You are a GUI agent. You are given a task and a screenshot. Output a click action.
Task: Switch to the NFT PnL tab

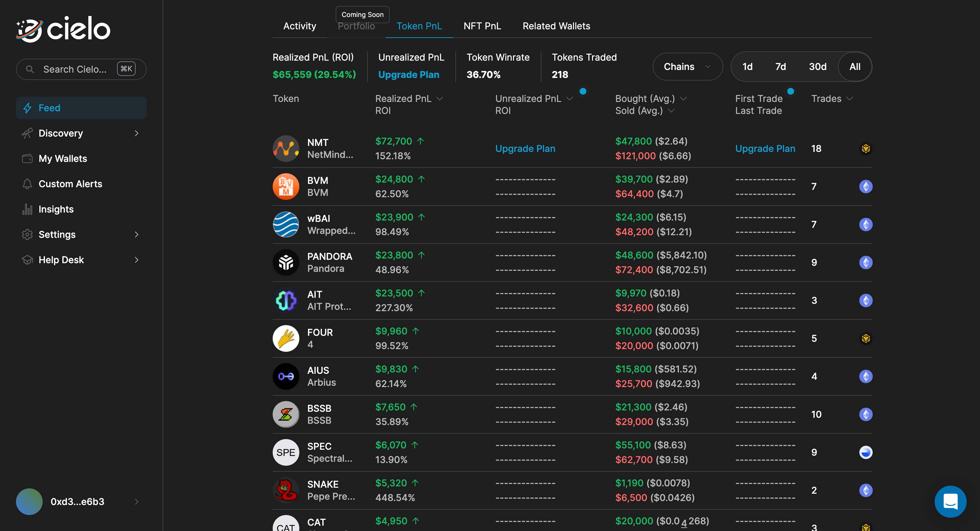pos(482,26)
